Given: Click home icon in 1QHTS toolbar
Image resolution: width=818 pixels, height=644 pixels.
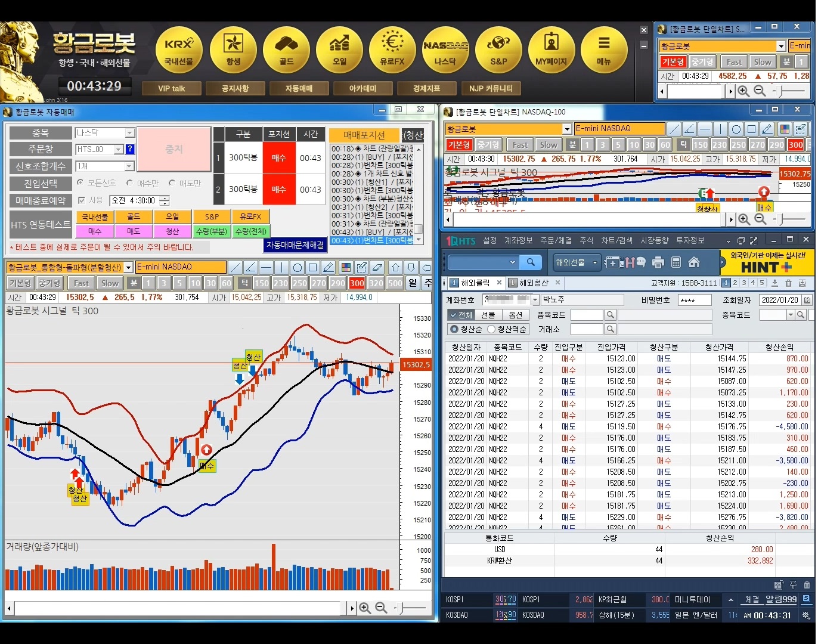Looking at the screenshot, I should tap(694, 262).
